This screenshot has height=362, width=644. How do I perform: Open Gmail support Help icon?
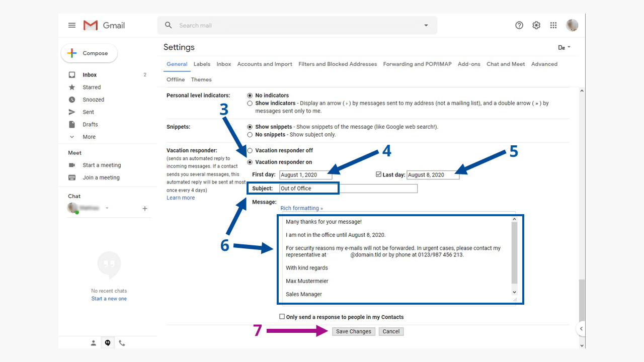[519, 25]
